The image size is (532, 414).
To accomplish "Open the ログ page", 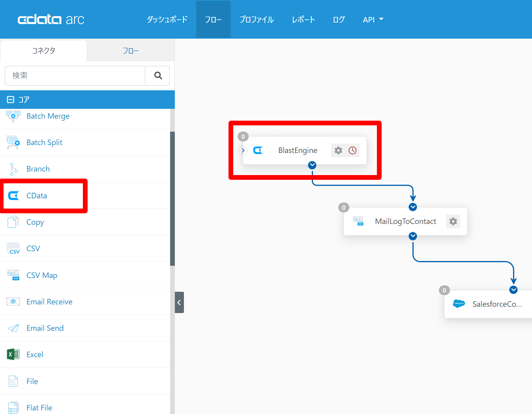I will point(339,19).
